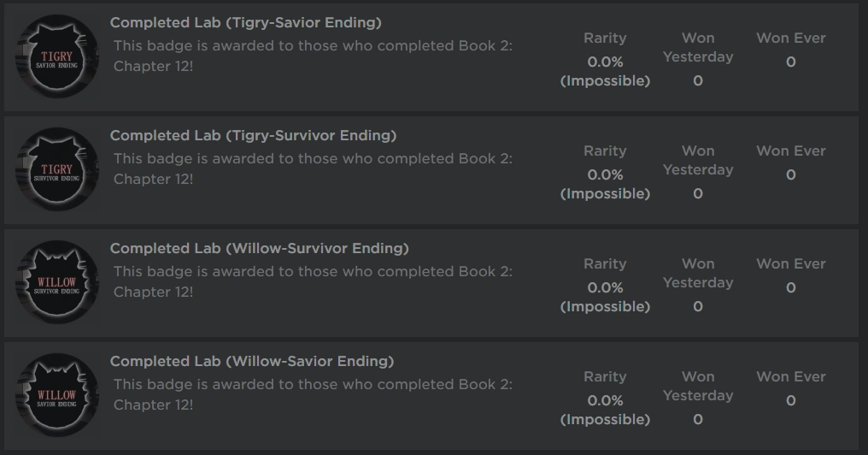The height and width of the screenshot is (455, 868).
Task: Open the Completed Lab (Willow-Survivor Ending) title
Action: click(259, 249)
